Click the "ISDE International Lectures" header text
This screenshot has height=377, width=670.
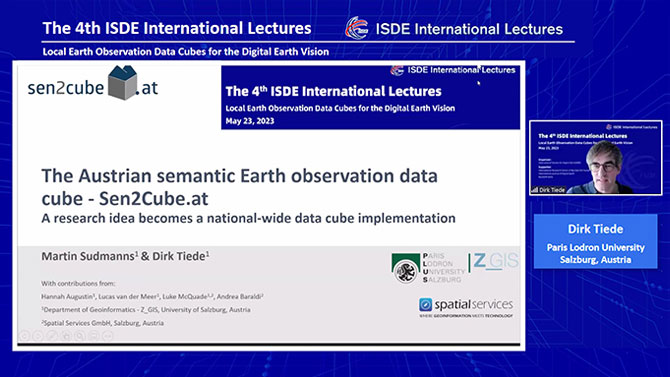[x=469, y=29]
